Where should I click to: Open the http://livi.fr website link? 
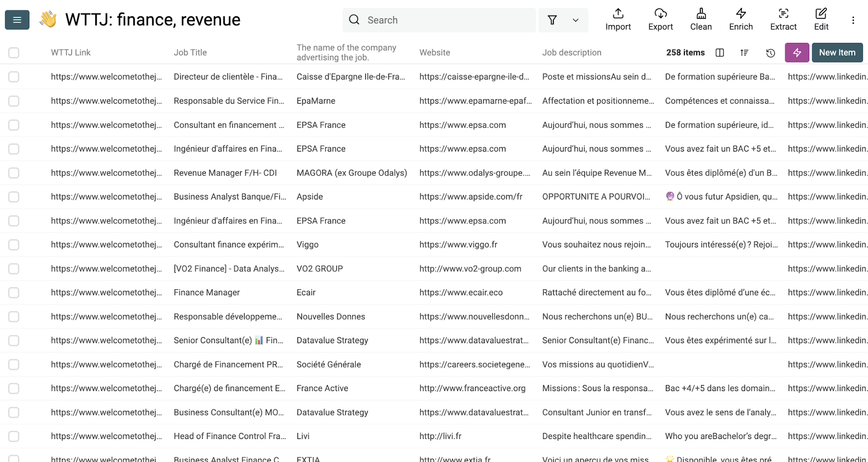click(x=440, y=436)
